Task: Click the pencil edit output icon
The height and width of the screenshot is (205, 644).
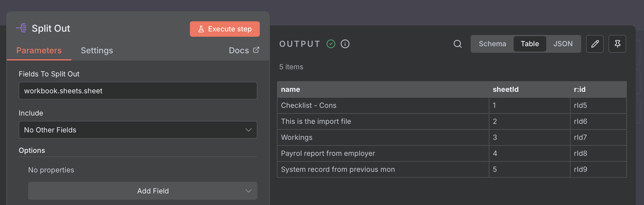Action: click(595, 44)
